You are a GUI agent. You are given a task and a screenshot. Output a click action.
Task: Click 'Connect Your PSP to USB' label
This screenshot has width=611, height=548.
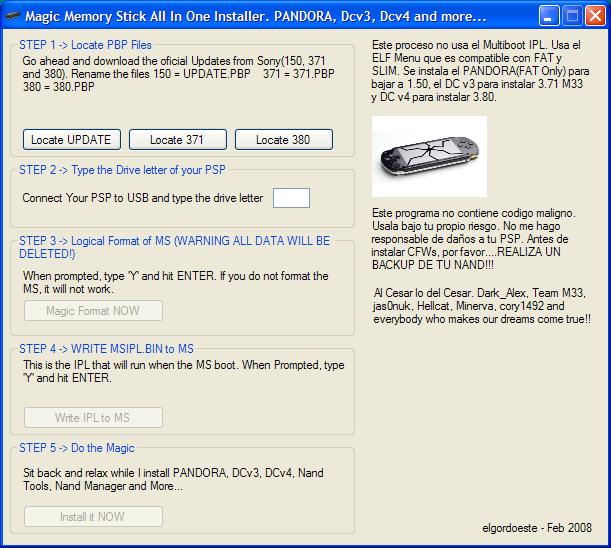pos(143,198)
